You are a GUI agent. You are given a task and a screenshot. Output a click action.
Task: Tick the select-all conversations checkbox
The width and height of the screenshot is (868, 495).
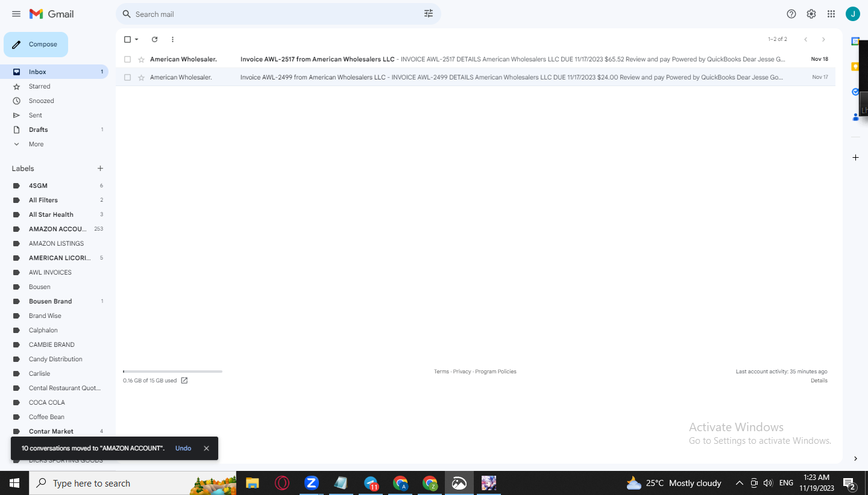point(127,39)
